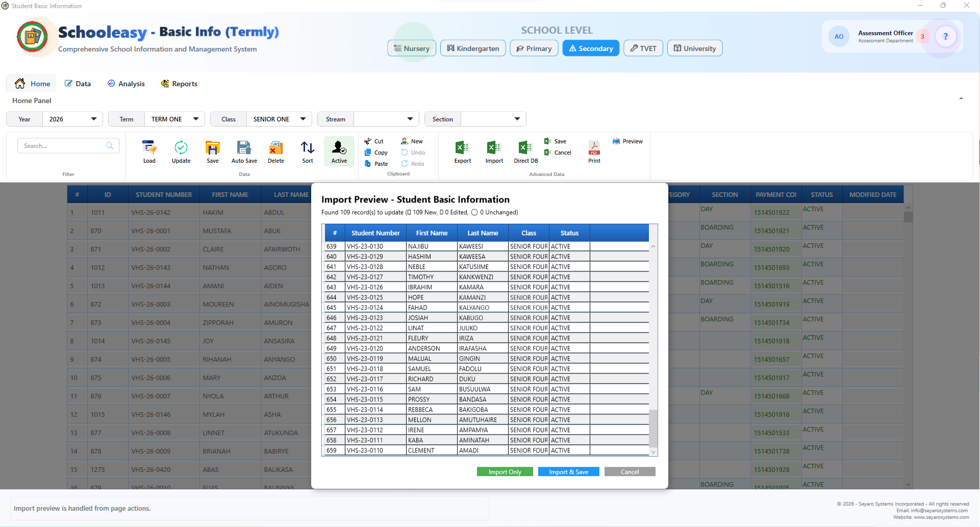This screenshot has width=980, height=527.
Task: Click the Last Name column header in preview
Action: click(483, 233)
